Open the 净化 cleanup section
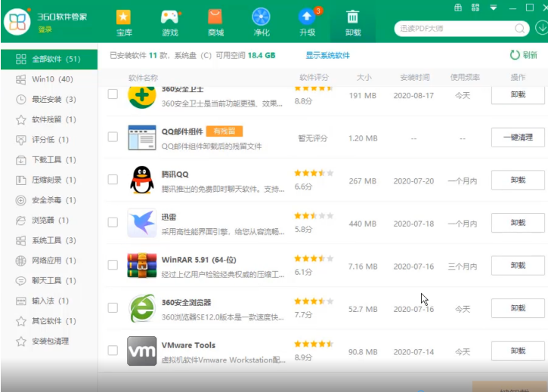The image size is (548, 392). click(x=261, y=23)
